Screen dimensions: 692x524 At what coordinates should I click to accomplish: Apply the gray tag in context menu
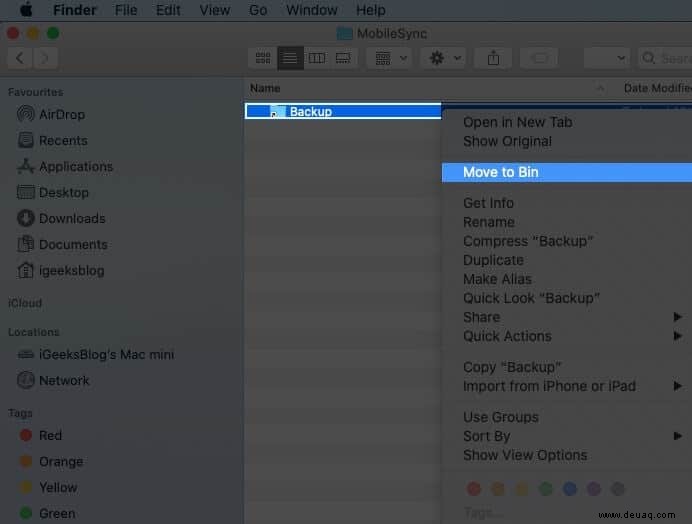coord(617,489)
